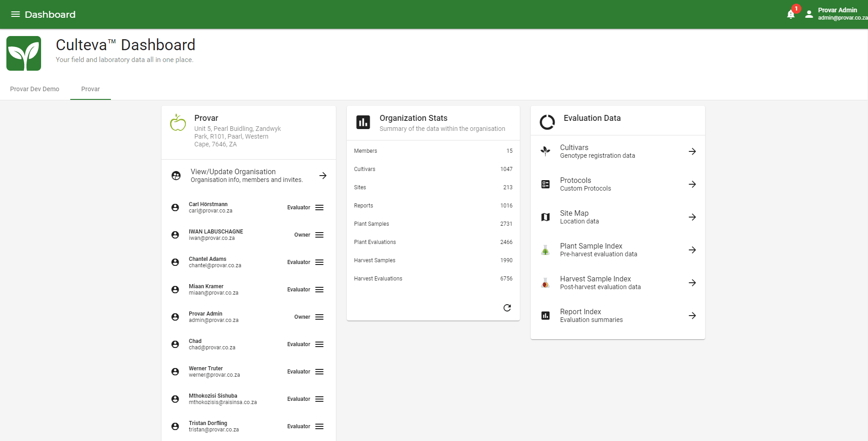Click miaan@provar.co.za email

(214, 293)
